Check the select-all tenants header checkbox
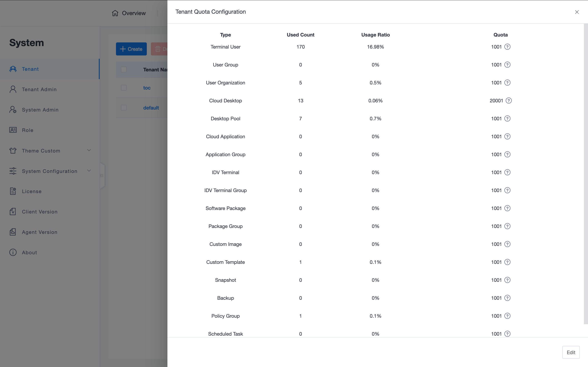The height and width of the screenshot is (367, 588). point(124,70)
